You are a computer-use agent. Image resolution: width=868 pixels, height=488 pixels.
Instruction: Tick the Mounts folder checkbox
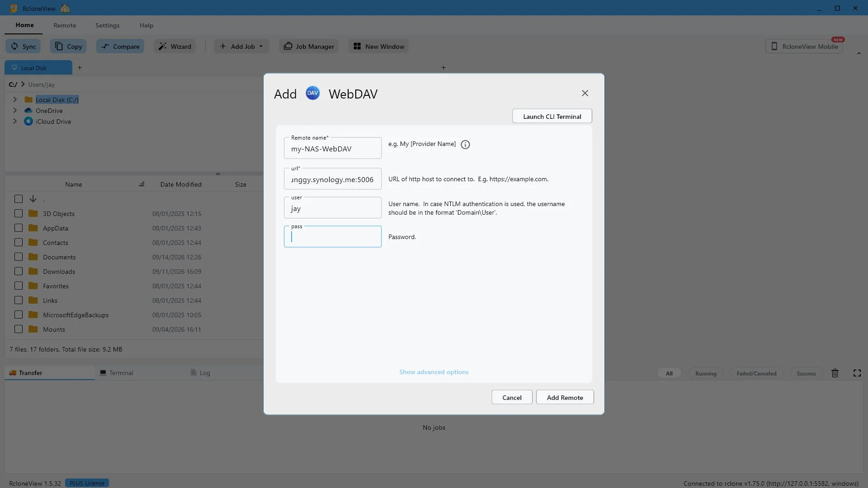pos(19,329)
